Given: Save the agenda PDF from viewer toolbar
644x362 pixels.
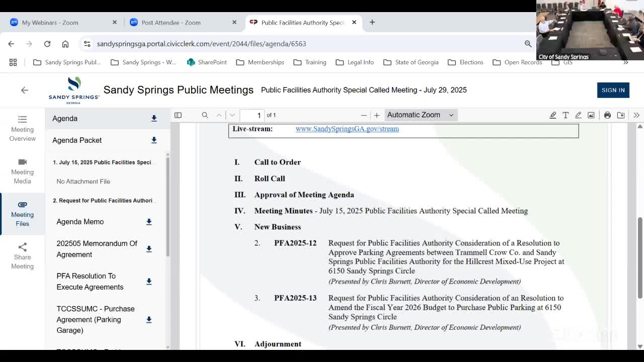Looking at the screenshot, I should tap(621, 115).
